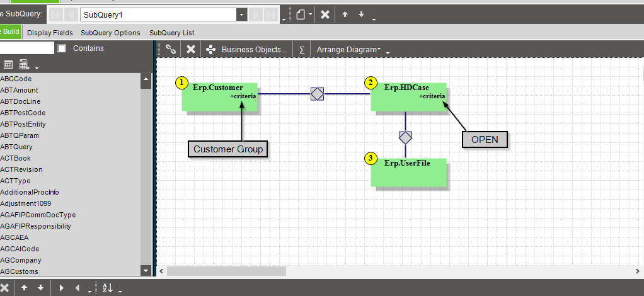Select ACTBook in table list
This screenshot has width=644, height=296.
coord(16,158)
